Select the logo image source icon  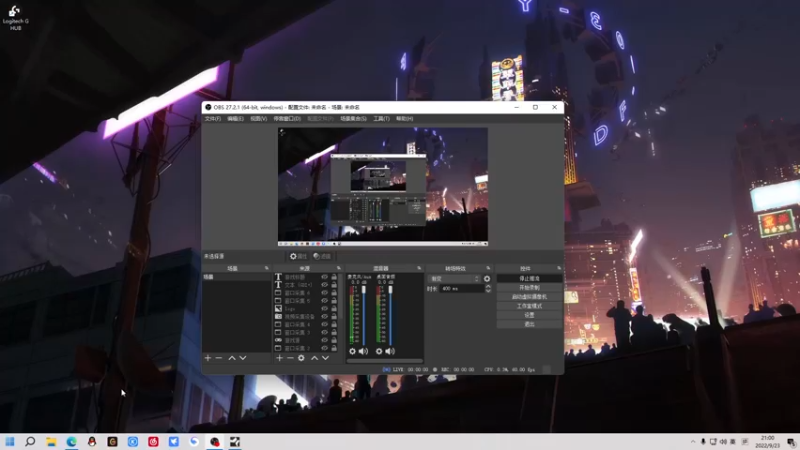click(x=278, y=309)
